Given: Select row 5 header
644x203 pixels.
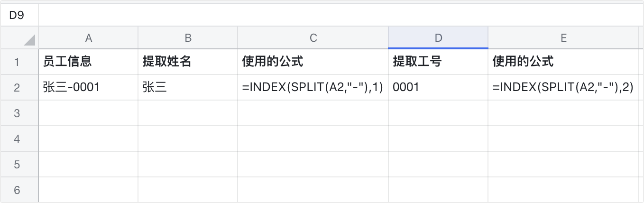Looking at the screenshot, I should [x=18, y=164].
